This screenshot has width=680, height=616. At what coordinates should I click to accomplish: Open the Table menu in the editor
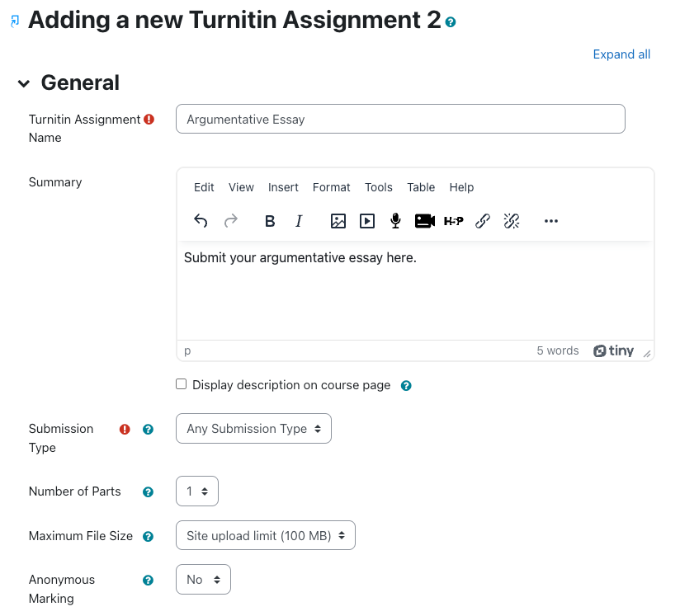pyautogui.click(x=421, y=187)
